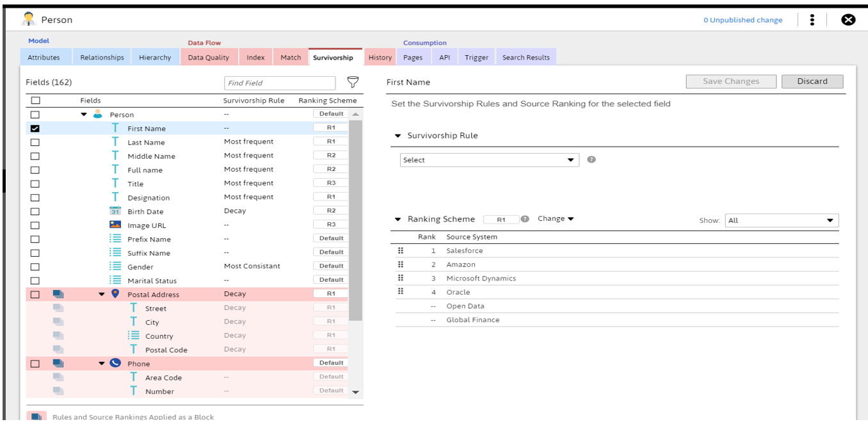Viewport: 868px width, 431px height.
Task: Go to the Data Quality tab
Action: point(209,57)
